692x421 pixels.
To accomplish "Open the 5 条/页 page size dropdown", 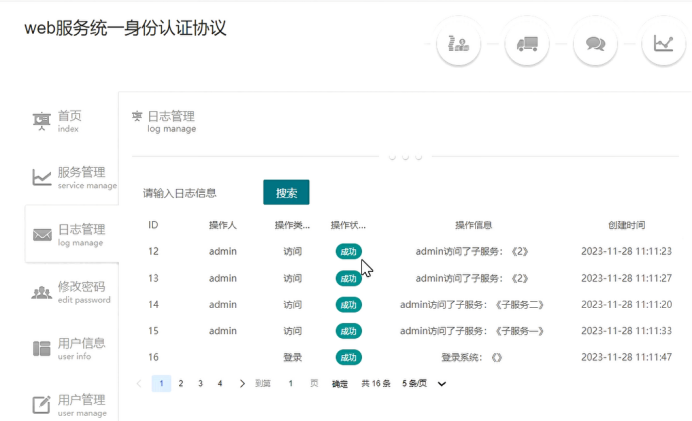I will tap(424, 383).
